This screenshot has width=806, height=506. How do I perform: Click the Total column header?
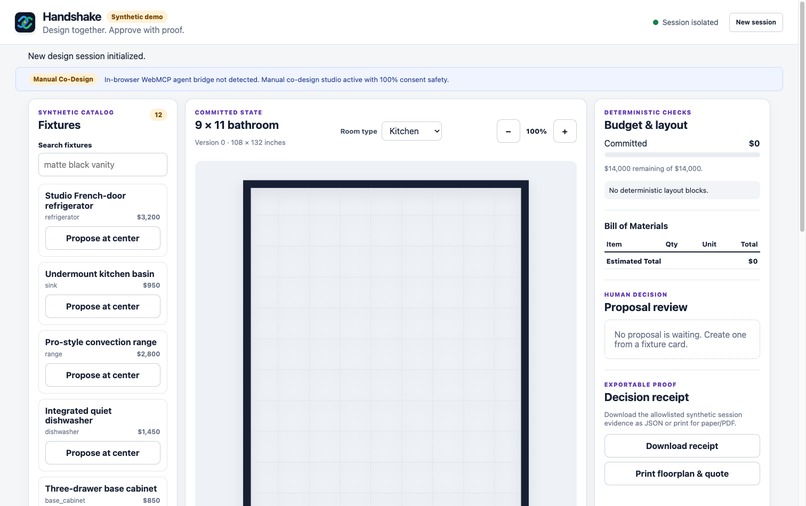[749, 244]
